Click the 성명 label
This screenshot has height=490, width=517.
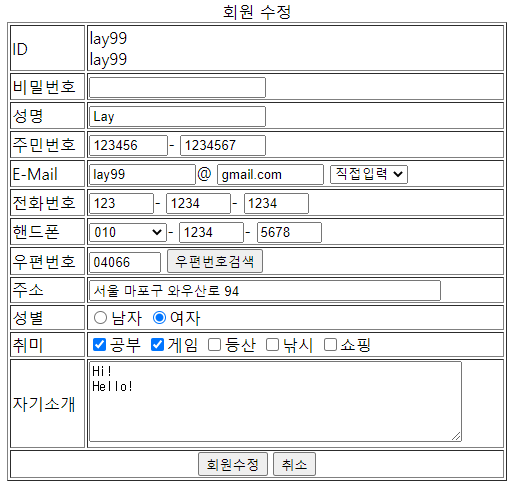(x=28, y=116)
